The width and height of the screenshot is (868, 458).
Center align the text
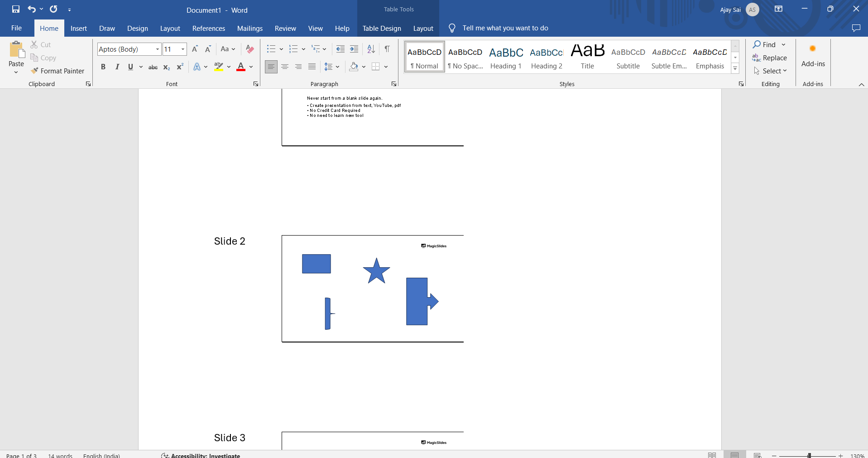coord(285,67)
